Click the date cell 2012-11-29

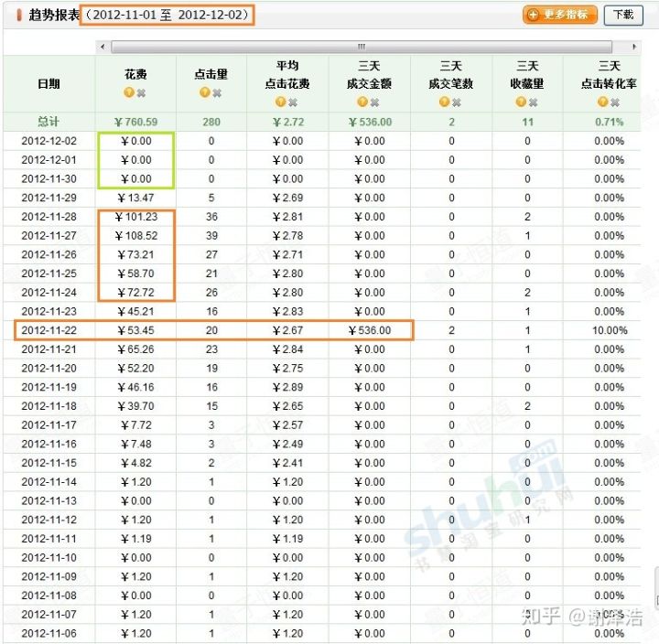pyautogui.click(x=49, y=198)
